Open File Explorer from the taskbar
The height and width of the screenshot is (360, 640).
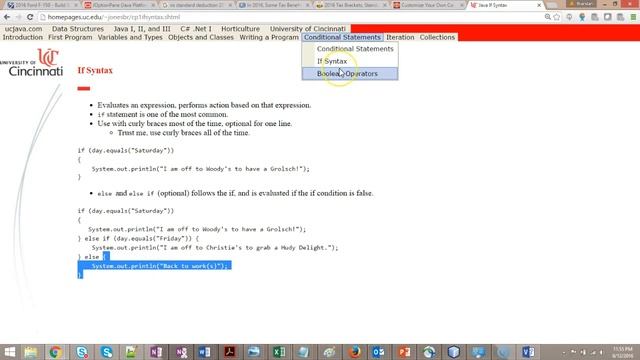click(x=31, y=352)
